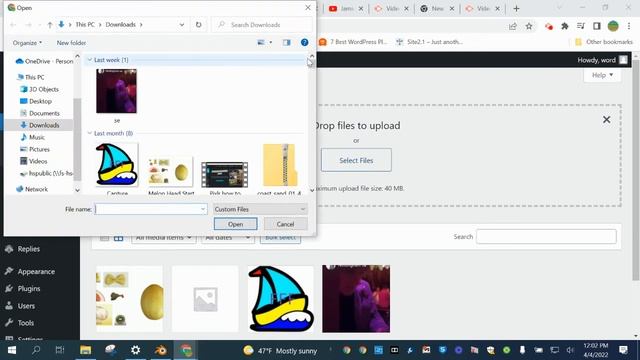Select Desktop in the navigation tree

point(40,101)
